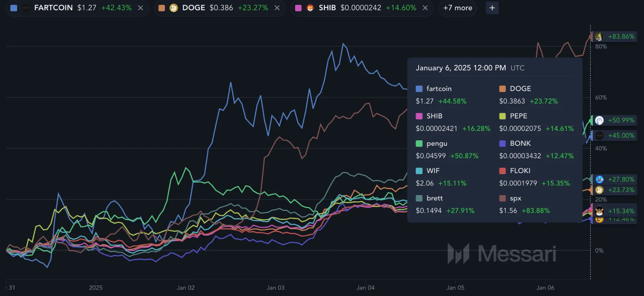Click the Jan 02 date on time axis
The image size is (644, 296).
[186, 288]
